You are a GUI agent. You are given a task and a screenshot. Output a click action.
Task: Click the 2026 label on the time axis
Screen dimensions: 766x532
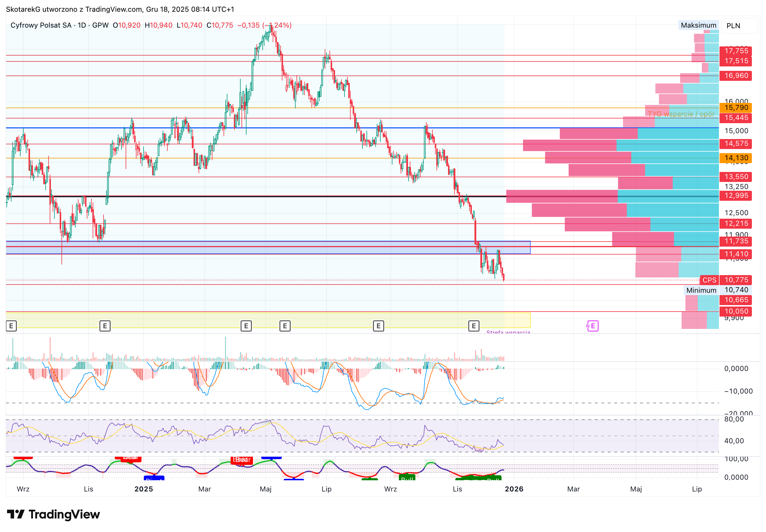pyautogui.click(x=514, y=489)
